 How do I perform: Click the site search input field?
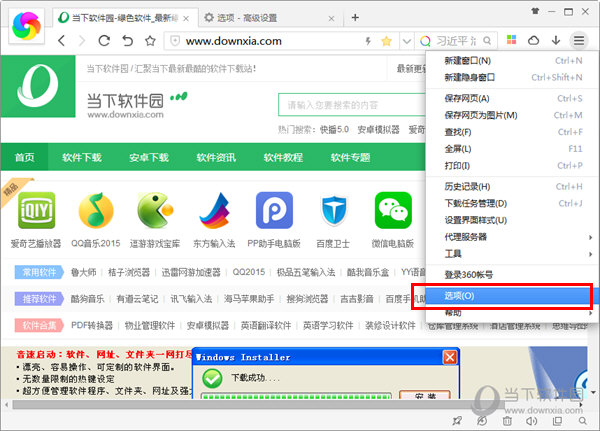[352, 104]
